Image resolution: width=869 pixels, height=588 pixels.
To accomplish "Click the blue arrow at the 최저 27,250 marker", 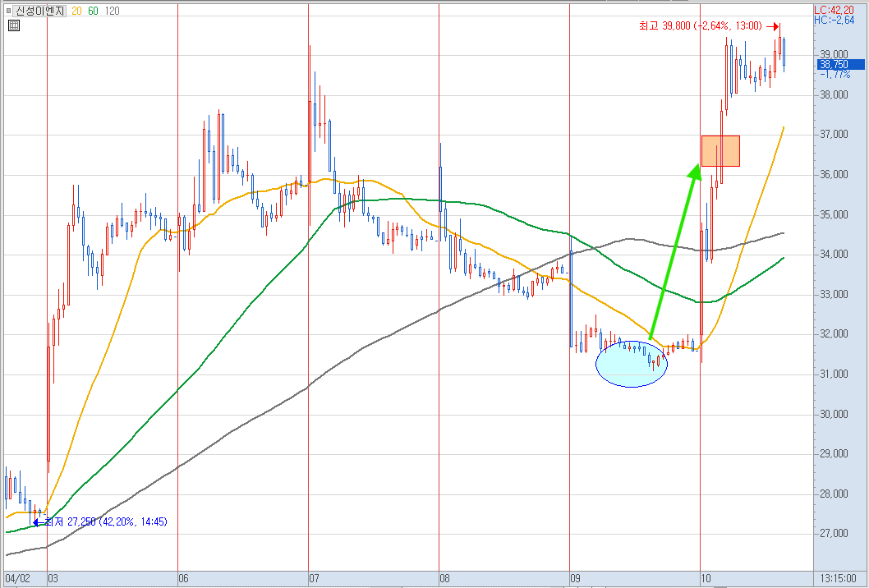I will tap(39, 521).
